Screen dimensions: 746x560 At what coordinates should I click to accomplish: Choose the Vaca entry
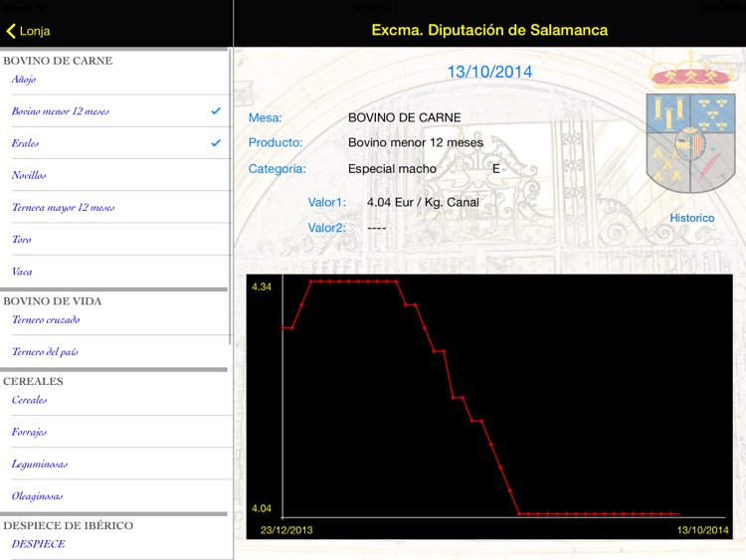point(116,272)
